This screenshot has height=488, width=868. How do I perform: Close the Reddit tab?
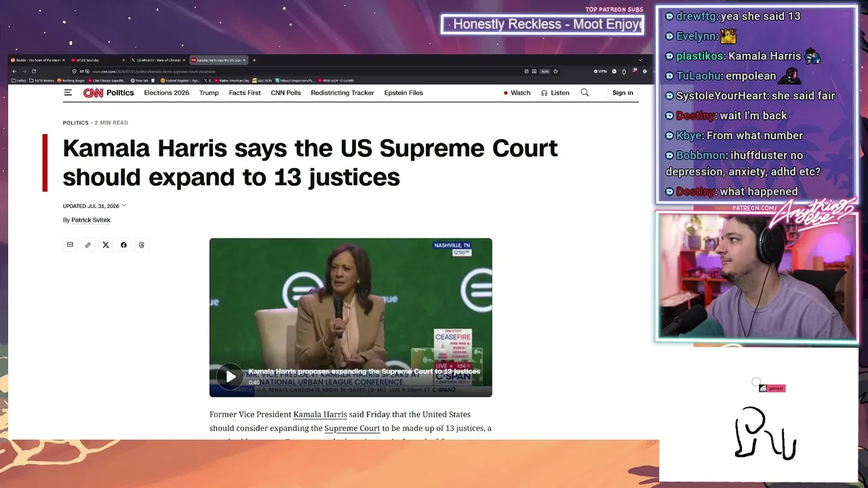(x=64, y=60)
